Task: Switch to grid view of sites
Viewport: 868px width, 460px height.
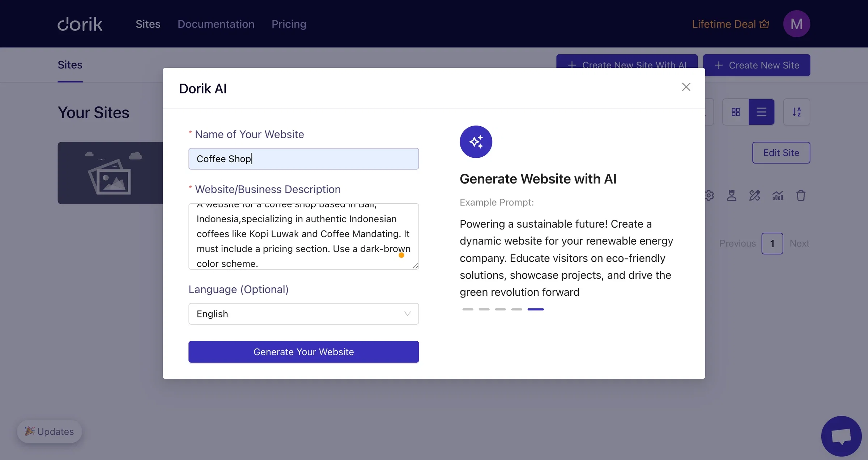Action: coord(736,112)
